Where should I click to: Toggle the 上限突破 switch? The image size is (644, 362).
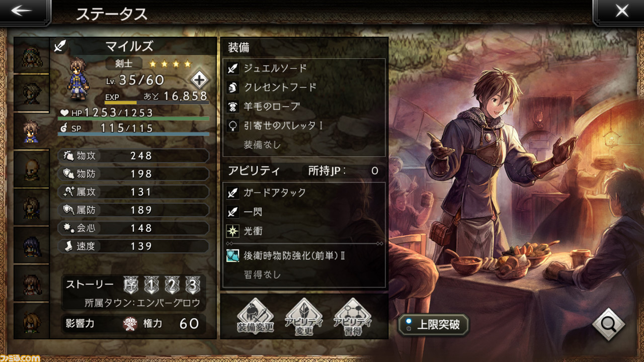tap(433, 324)
